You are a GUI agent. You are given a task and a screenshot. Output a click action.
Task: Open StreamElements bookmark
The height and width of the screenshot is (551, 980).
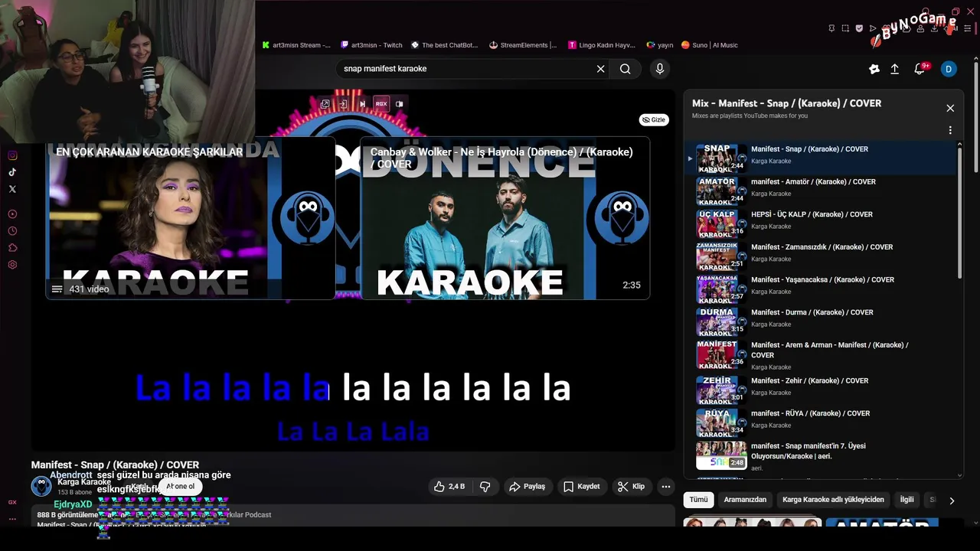(x=523, y=45)
